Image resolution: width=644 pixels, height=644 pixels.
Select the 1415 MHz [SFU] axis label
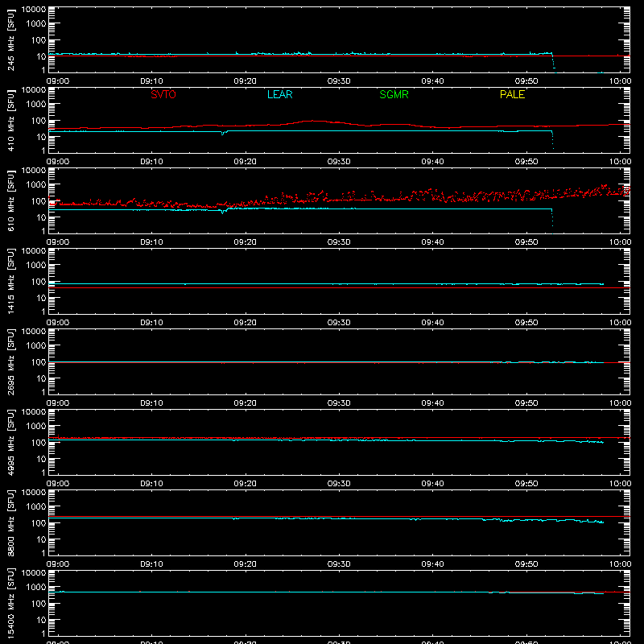(x=10, y=281)
